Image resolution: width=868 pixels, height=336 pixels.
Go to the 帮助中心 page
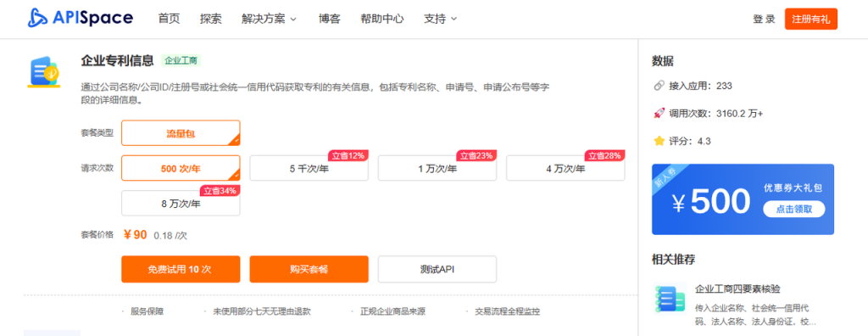(x=382, y=19)
